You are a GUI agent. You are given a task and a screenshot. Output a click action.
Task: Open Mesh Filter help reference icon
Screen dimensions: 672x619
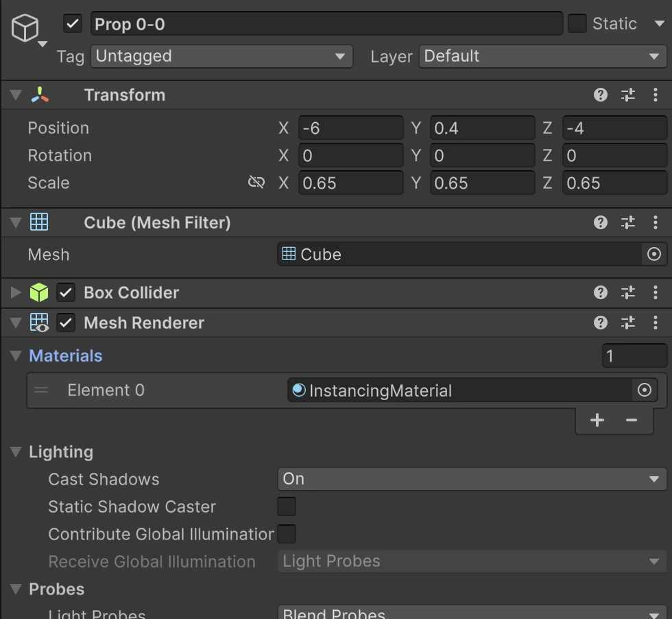601,222
